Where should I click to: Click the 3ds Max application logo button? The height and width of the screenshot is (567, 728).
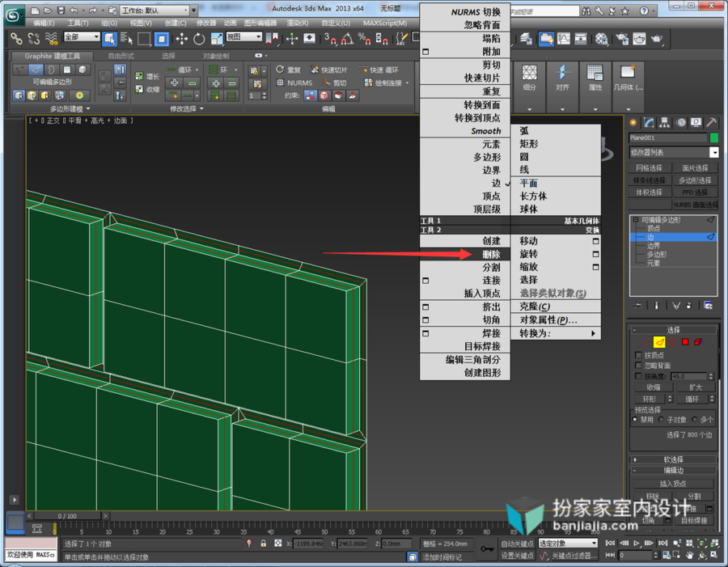pos(14,15)
